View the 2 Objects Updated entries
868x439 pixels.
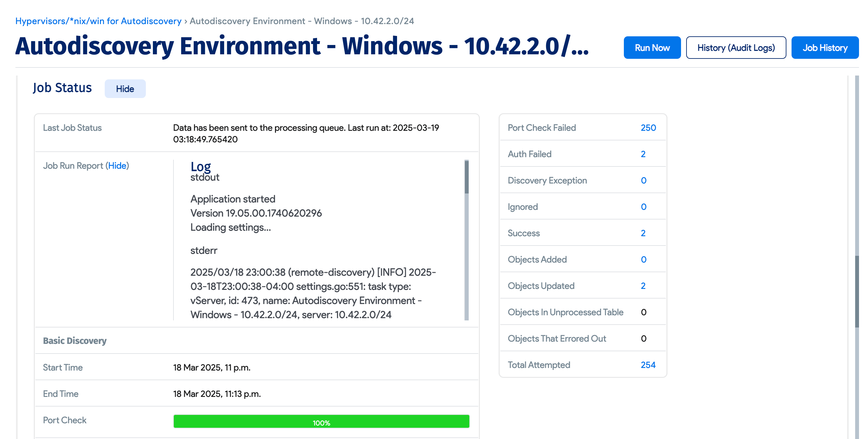tap(643, 286)
